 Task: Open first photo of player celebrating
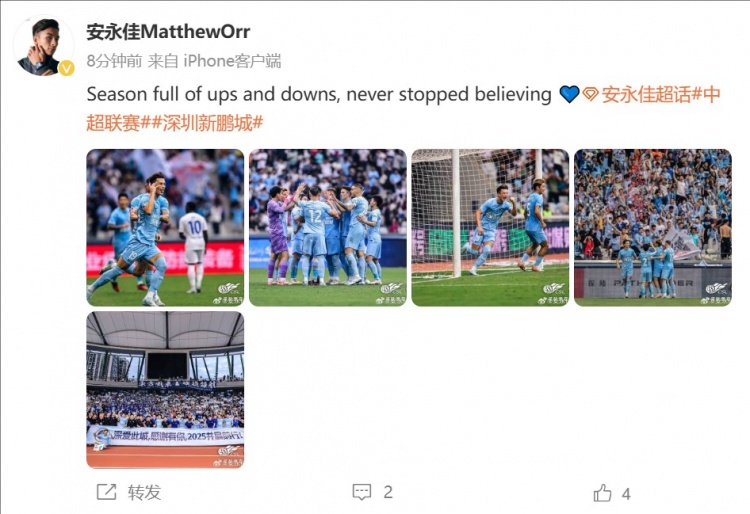(165, 227)
